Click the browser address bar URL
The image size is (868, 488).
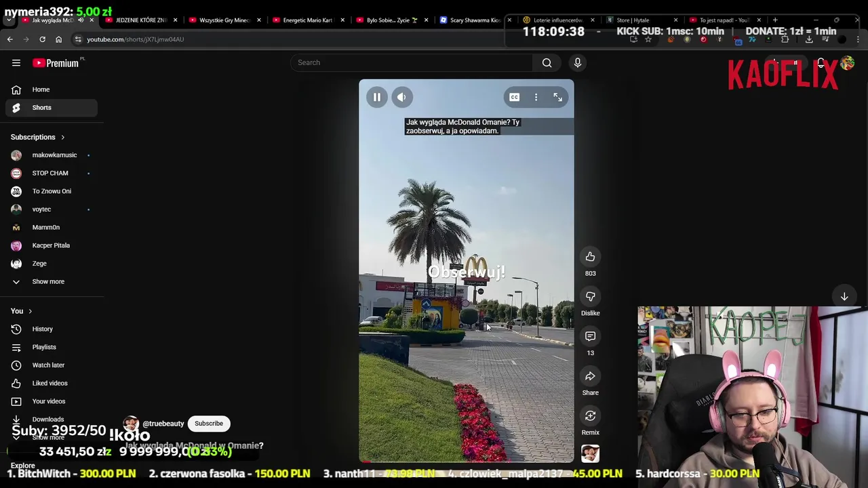click(136, 39)
